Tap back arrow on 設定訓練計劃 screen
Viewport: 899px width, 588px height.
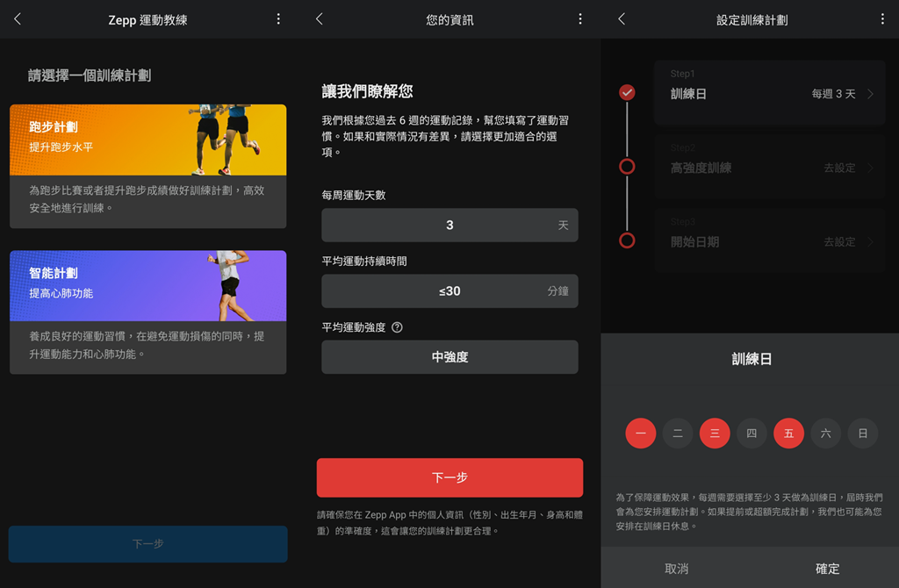coord(622,19)
